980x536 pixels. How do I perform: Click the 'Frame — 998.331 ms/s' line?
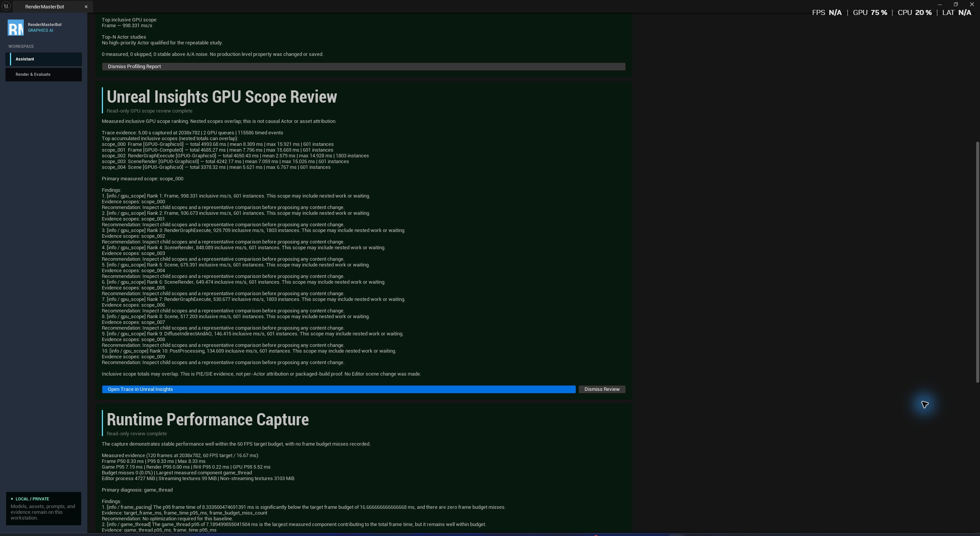click(x=127, y=26)
